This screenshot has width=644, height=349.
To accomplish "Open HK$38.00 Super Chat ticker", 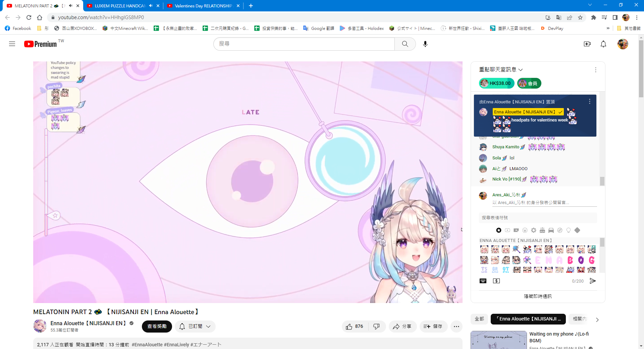I will pyautogui.click(x=496, y=83).
